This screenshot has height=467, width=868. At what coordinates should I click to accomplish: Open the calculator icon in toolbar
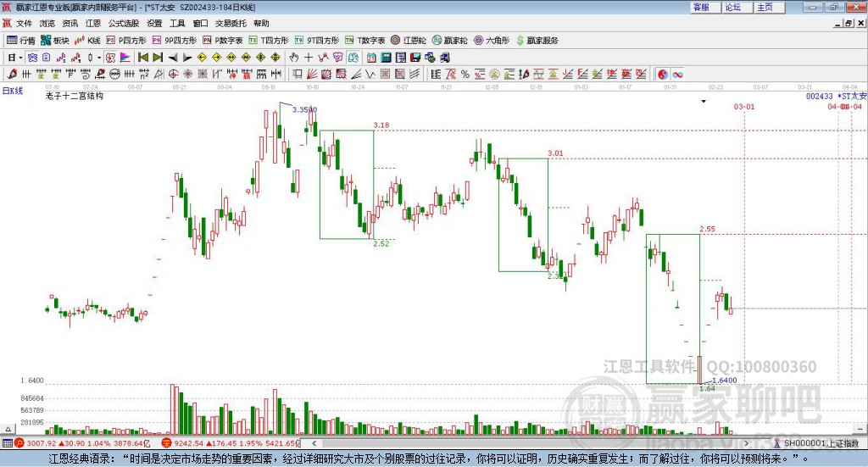point(387,58)
